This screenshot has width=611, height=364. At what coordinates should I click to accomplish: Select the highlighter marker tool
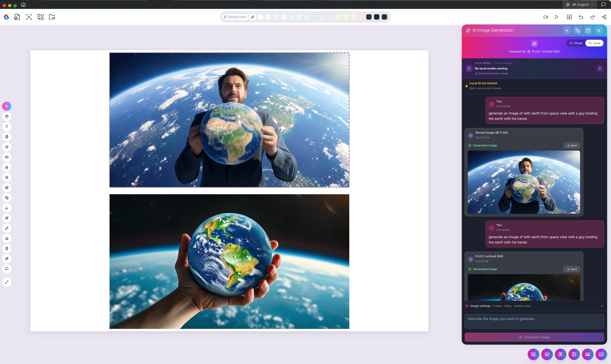coord(7,208)
